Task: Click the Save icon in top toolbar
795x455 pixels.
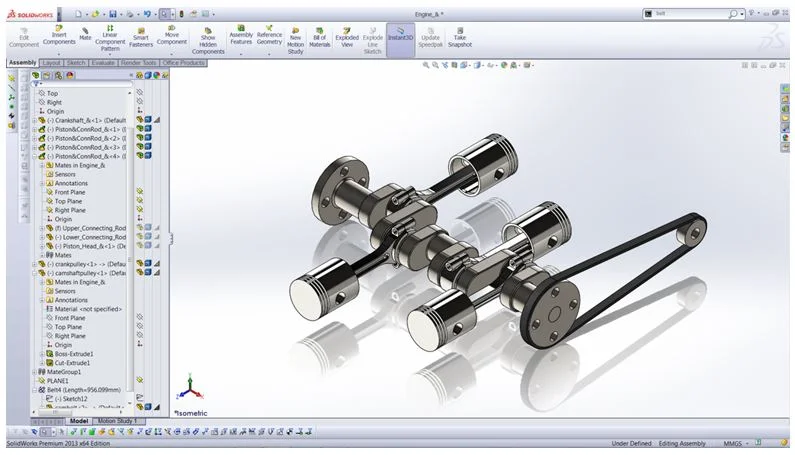Action: click(113, 14)
